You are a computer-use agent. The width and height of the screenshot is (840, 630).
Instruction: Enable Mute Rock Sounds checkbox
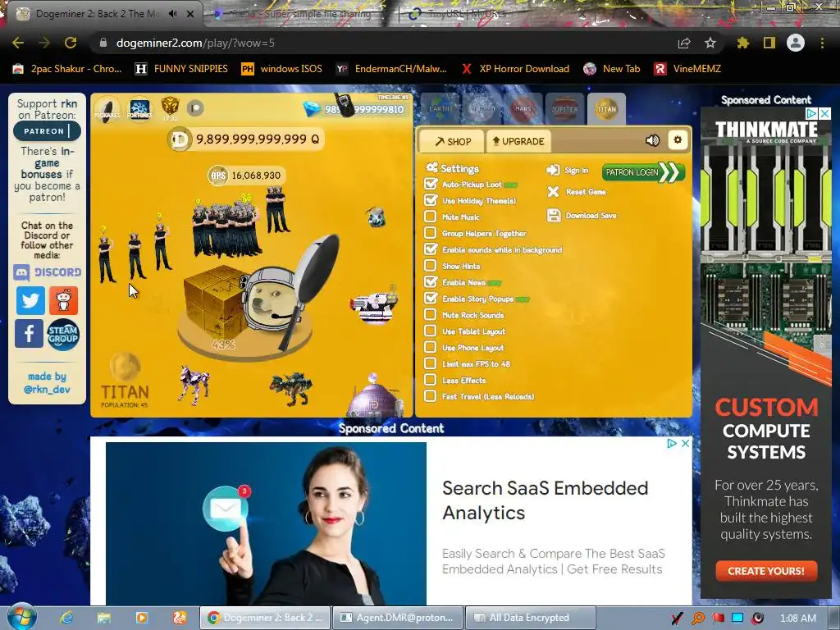[x=430, y=314]
